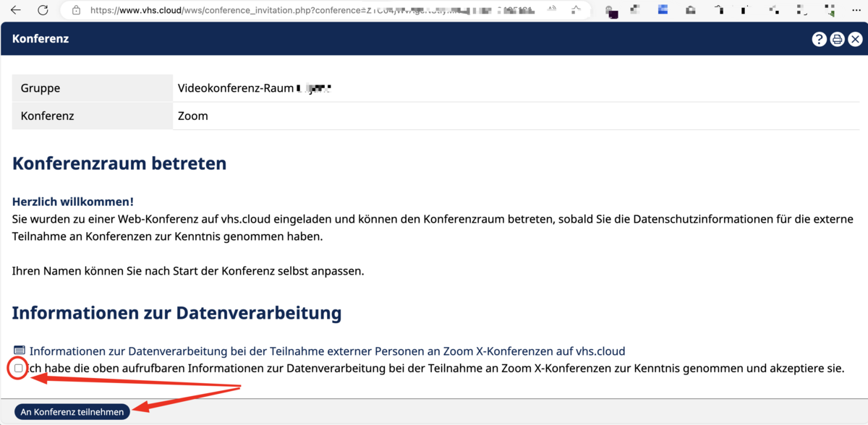
Task: Go back using the browser back arrow
Action: tap(15, 10)
